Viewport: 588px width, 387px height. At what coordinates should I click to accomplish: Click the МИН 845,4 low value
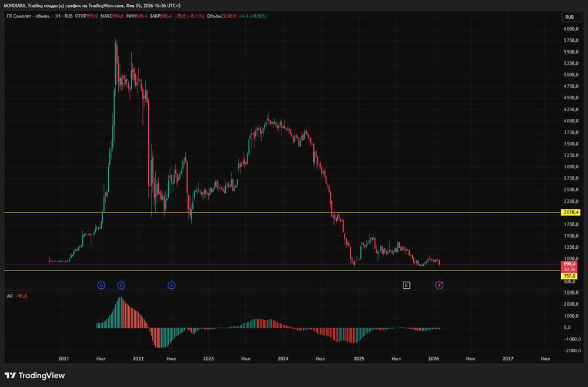click(x=136, y=16)
